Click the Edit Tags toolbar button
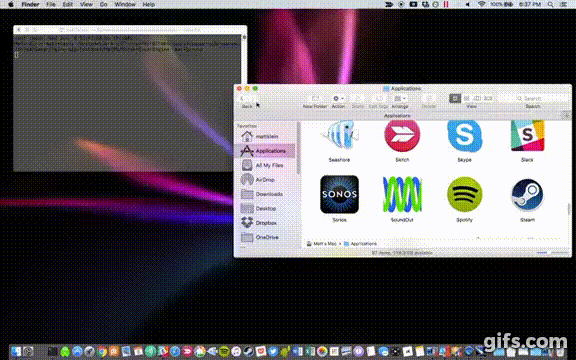This screenshot has height=360, width=576. coord(378,99)
